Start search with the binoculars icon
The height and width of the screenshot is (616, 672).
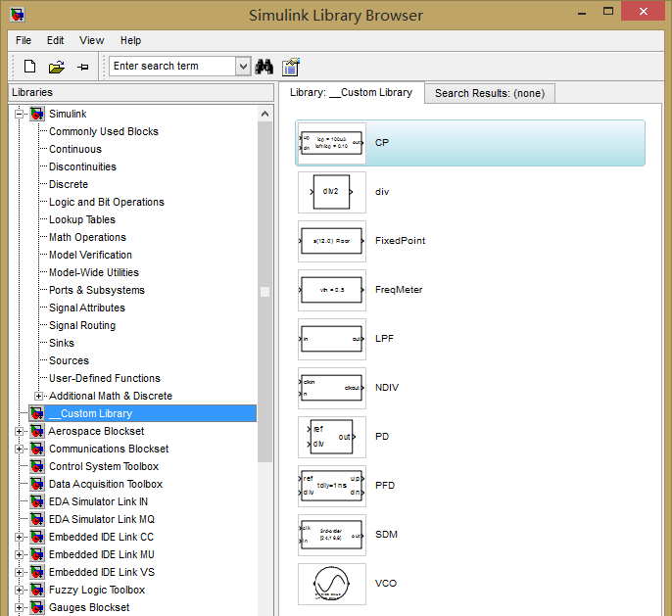tap(264, 67)
